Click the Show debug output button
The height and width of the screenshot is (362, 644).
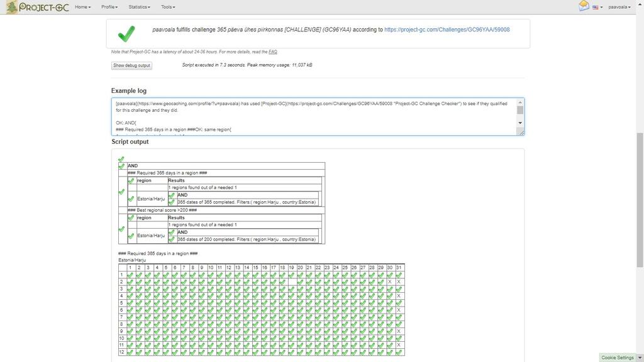pyautogui.click(x=131, y=65)
